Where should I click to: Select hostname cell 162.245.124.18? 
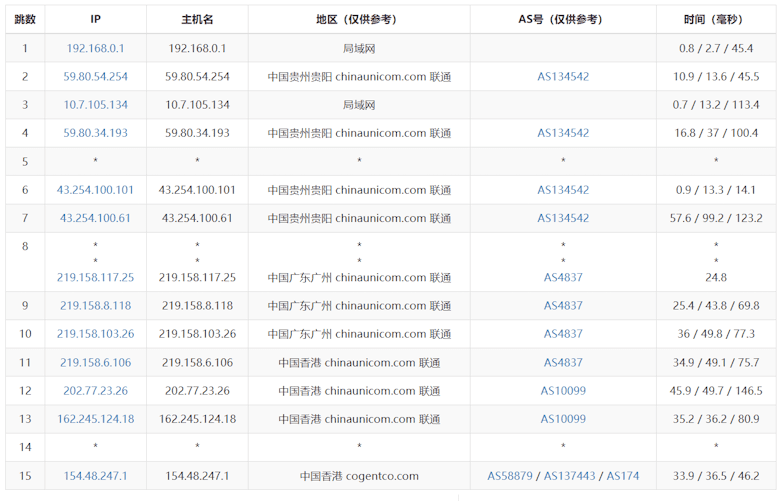[x=197, y=419]
